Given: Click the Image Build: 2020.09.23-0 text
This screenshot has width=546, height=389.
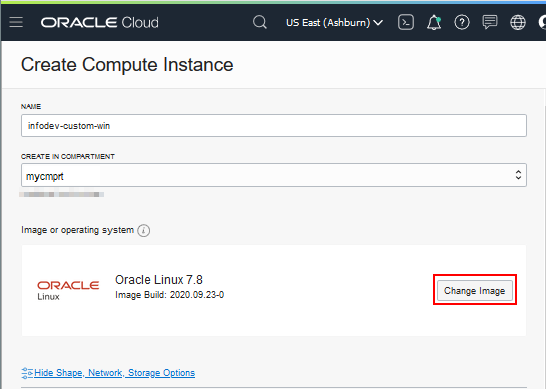Looking at the screenshot, I should point(170,295).
